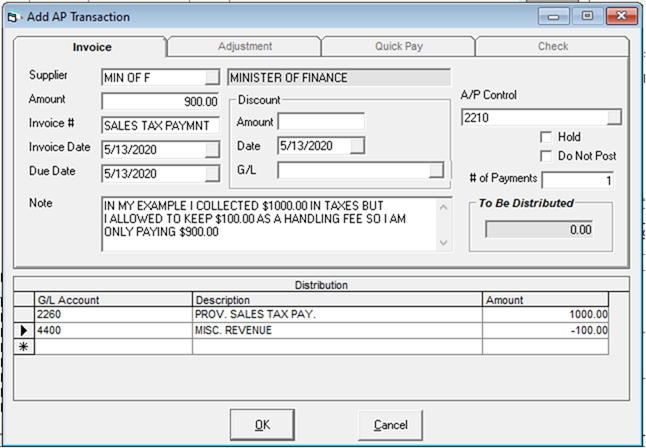The height and width of the screenshot is (448, 646).
Task: Click the G/L Account column header
Action: [x=114, y=300]
